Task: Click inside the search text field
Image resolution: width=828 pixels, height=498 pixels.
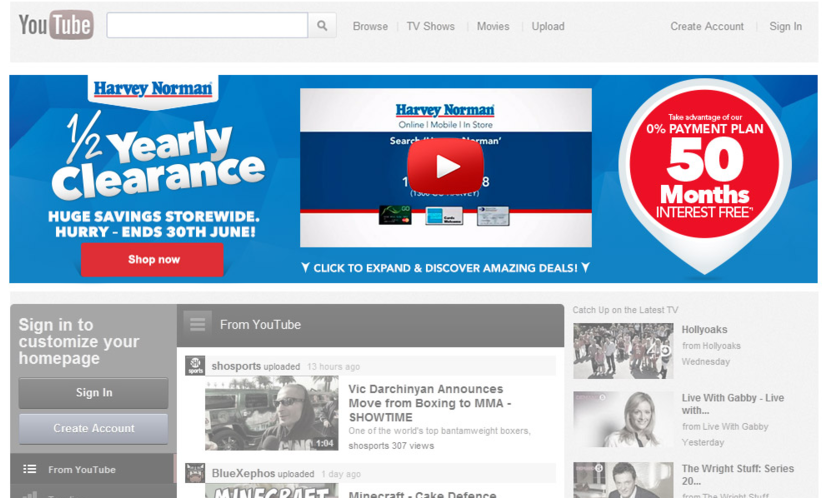Action: pyautogui.click(x=207, y=26)
